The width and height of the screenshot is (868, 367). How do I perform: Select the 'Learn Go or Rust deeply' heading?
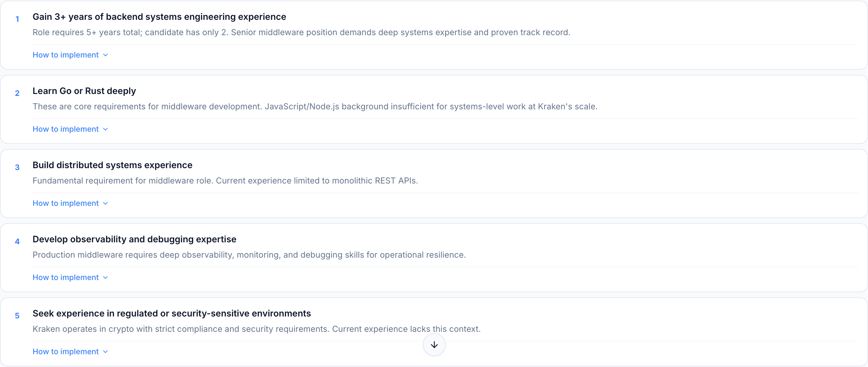click(x=84, y=91)
